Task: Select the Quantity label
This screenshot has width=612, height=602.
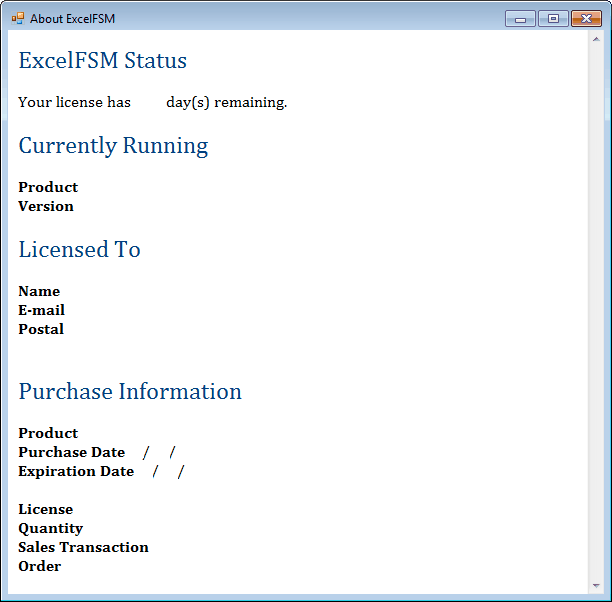Action: pos(50,528)
